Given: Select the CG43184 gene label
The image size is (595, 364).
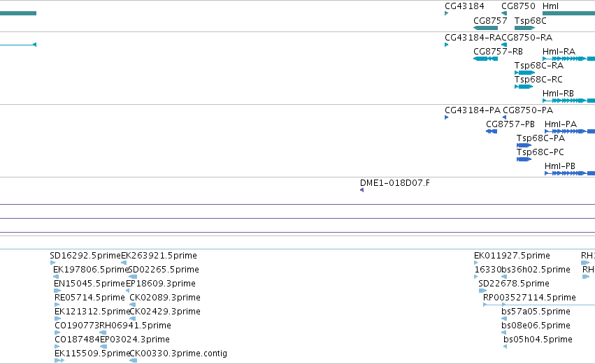Looking at the screenshot, I should pyautogui.click(x=464, y=6).
